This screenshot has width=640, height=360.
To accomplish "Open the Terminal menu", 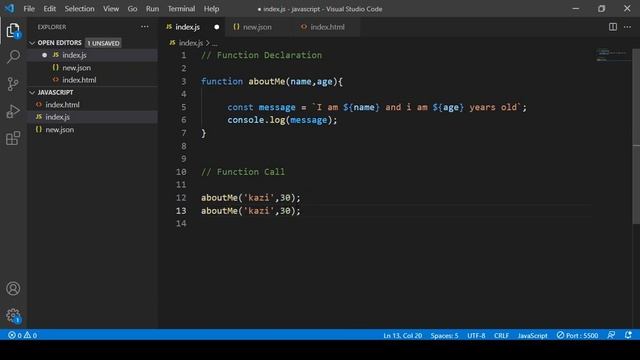I will click(x=181, y=9).
